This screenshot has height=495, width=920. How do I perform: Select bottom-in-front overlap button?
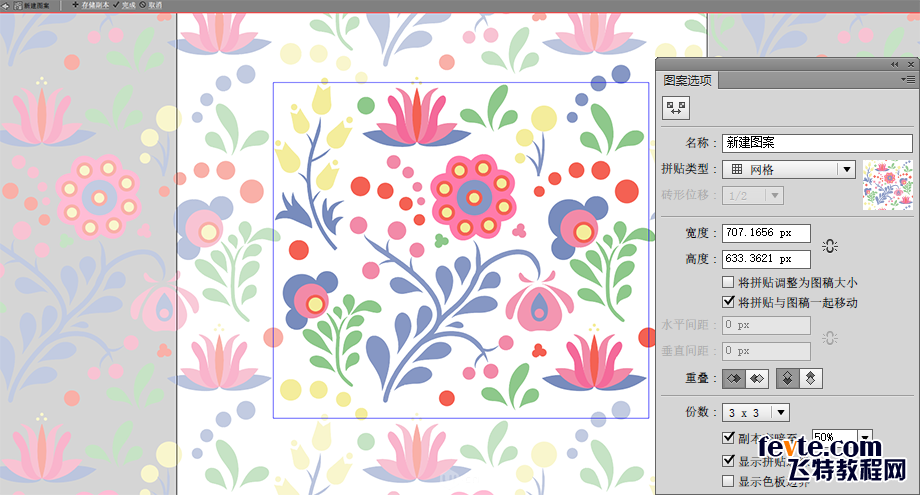point(810,379)
